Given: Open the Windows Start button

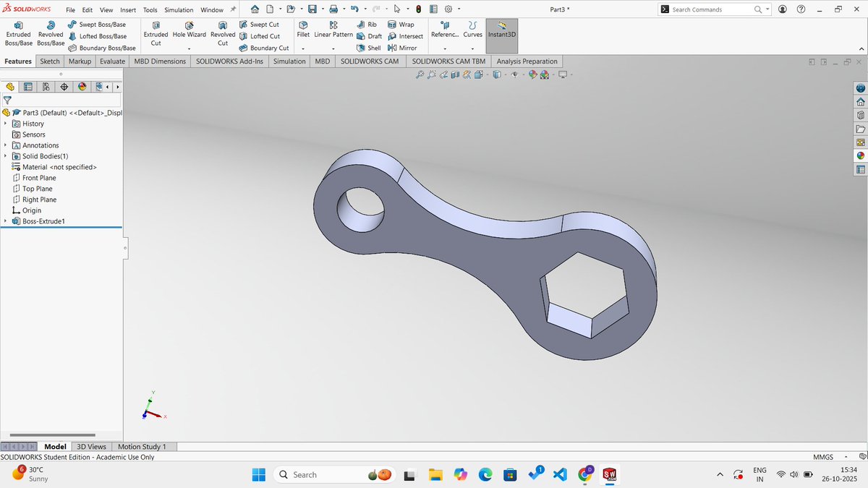Looking at the screenshot, I should pyautogui.click(x=258, y=474).
